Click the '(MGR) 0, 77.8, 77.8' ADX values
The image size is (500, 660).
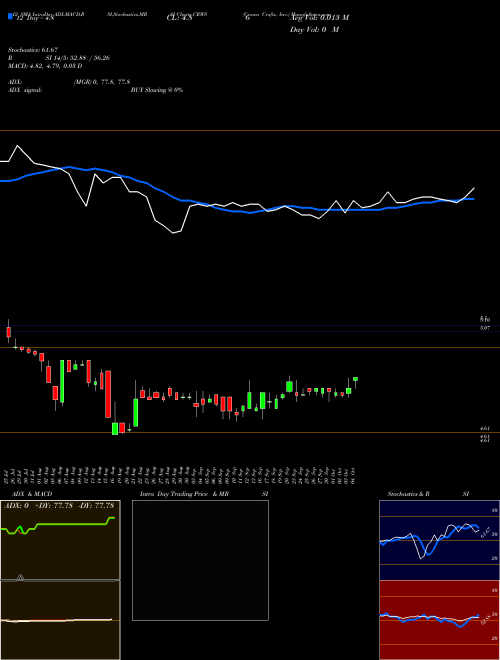pyautogui.click(x=102, y=82)
